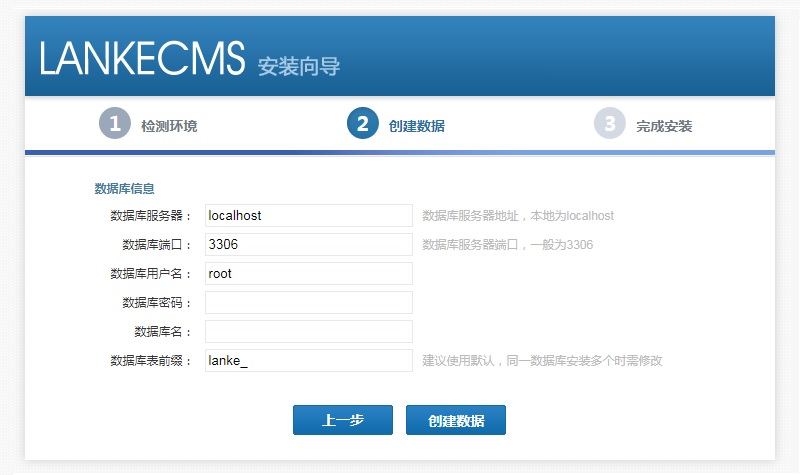Click the step 2 circle icon
Viewport: 800px width, 475px height.
click(363, 123)
